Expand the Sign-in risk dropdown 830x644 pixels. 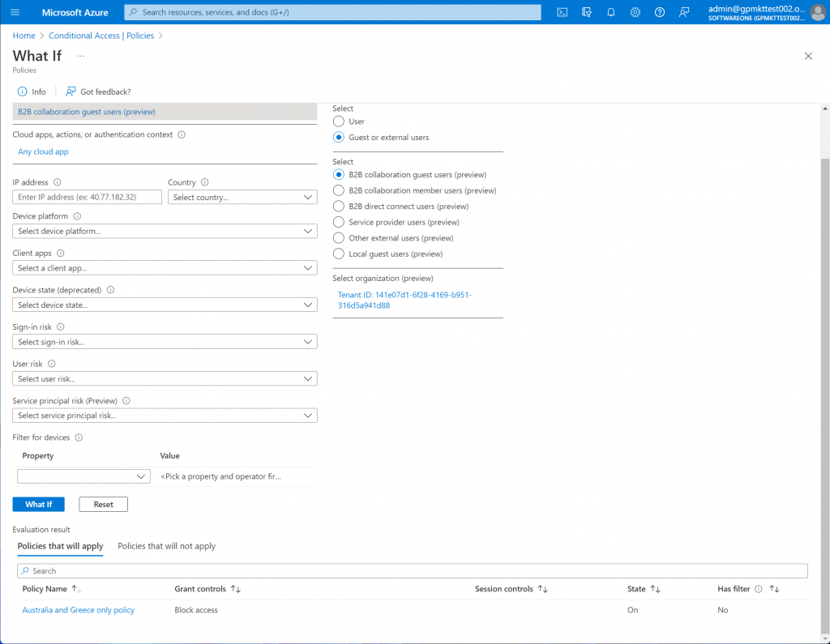pyautogui.click(x=165, y=343)
